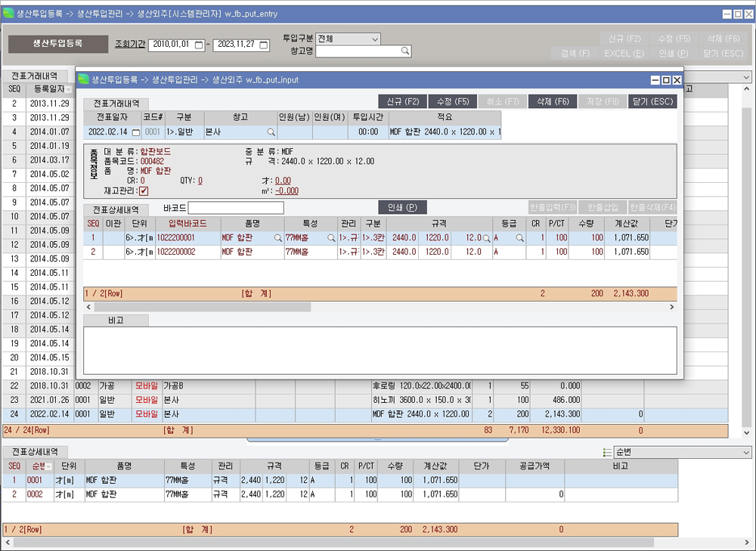This screenshot has height=551, width=756.
Task: Click the 구분 1>.일반 field in dialog
Action: click(x=184, y=132)
